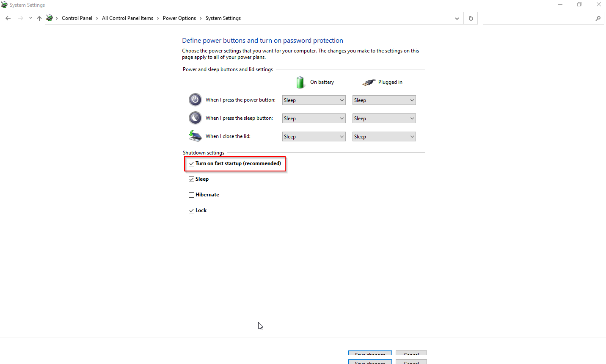Refresh the page with the refresh button

tap(471, 18)
